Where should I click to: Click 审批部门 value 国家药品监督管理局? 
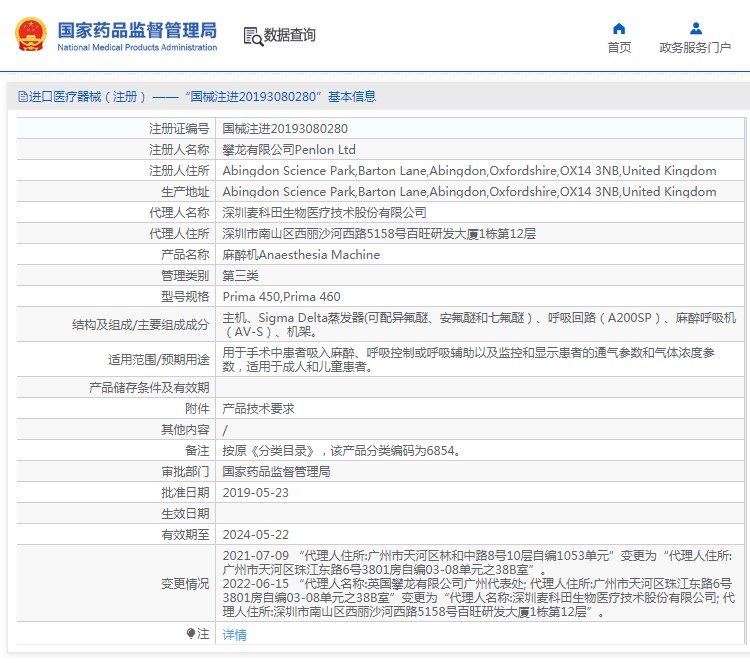276,472
